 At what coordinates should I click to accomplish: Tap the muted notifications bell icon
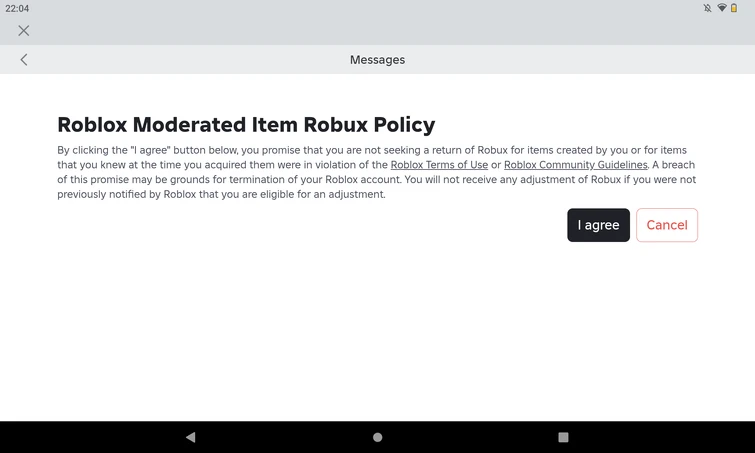point(707,8)
